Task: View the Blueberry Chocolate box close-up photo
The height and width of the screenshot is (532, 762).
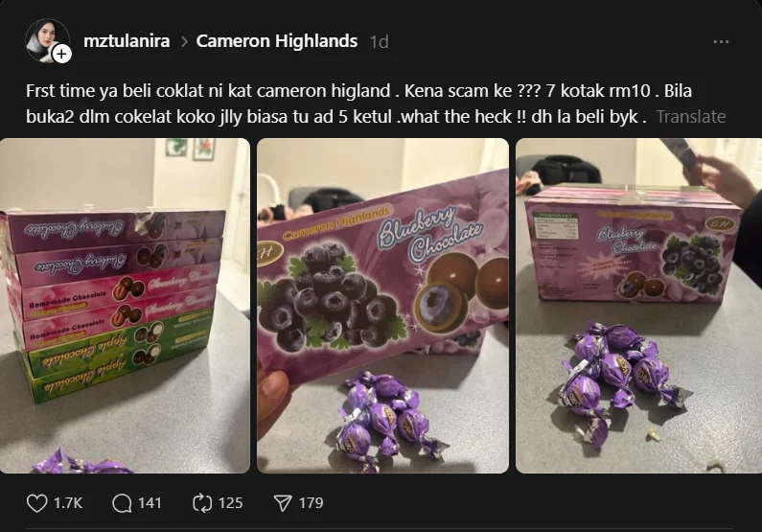Action: (382, 306)
